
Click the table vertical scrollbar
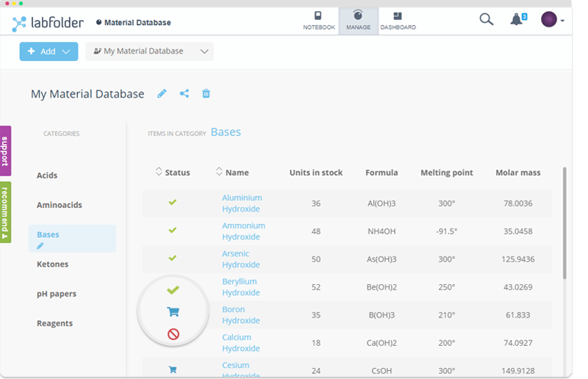pos(564,223)
